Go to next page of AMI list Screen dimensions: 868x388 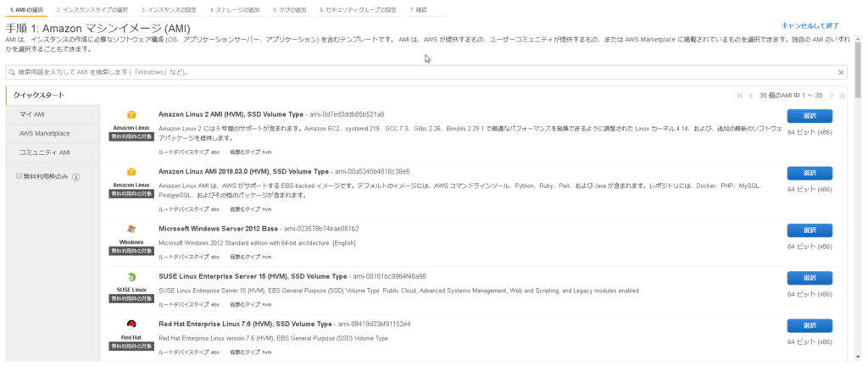click(832, 96)
